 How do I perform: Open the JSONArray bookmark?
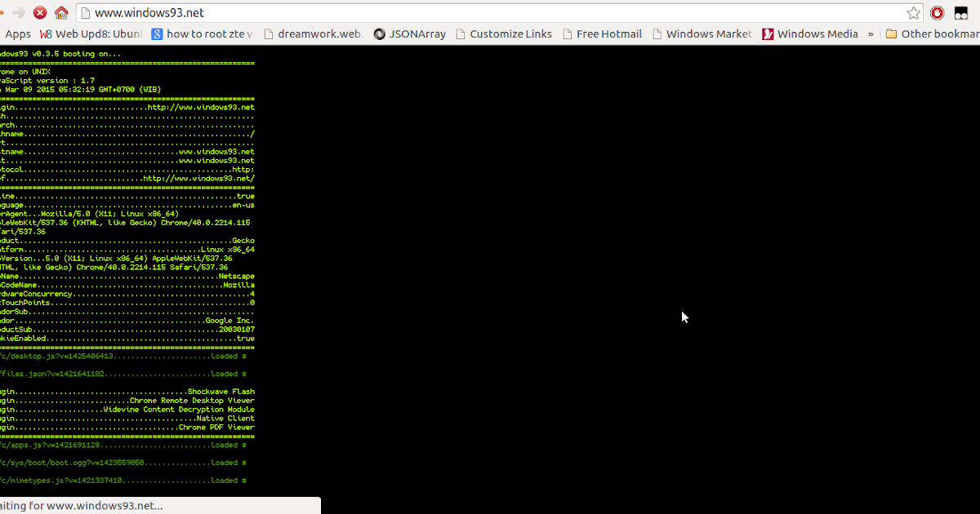point(410,34)
